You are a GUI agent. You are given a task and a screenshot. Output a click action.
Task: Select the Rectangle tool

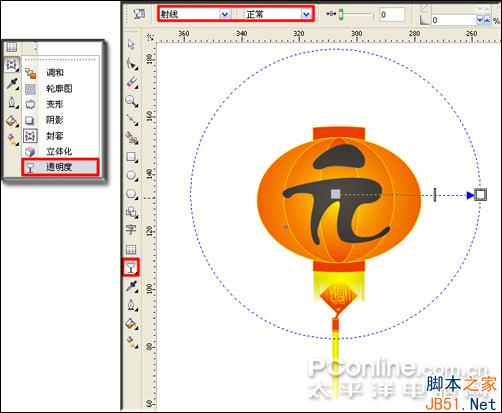point(132,157)
